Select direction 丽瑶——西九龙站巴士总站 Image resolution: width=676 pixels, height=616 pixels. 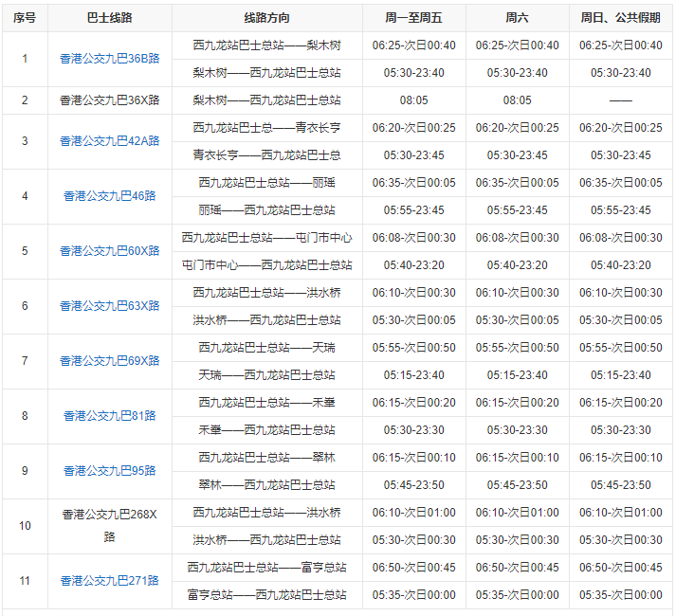tap(266, 210)
